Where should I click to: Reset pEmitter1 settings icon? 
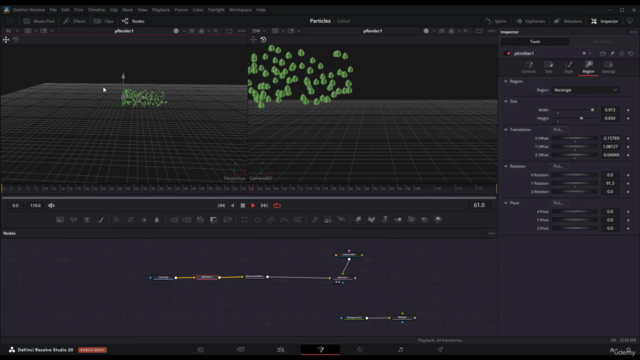click(631, 53)
